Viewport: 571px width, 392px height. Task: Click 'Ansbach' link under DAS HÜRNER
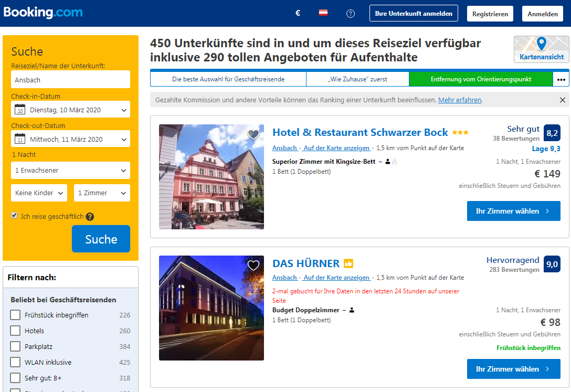click(285, 278)
